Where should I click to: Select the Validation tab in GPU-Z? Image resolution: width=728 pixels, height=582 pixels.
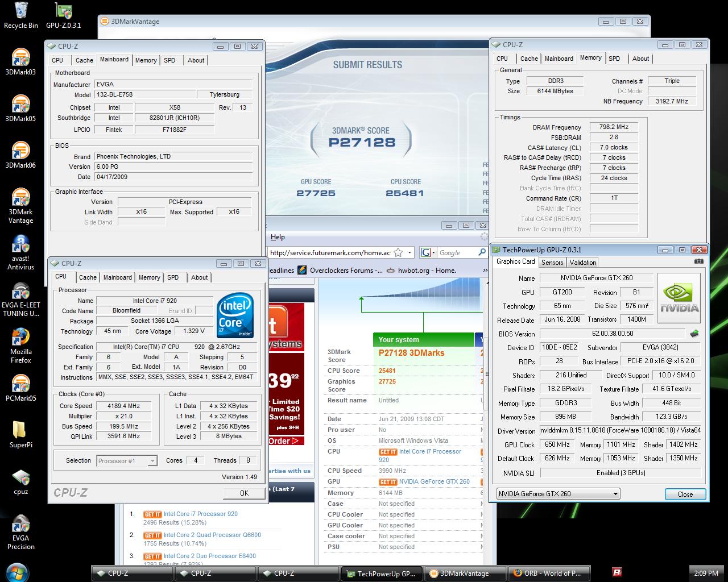[x=583, y=263]
